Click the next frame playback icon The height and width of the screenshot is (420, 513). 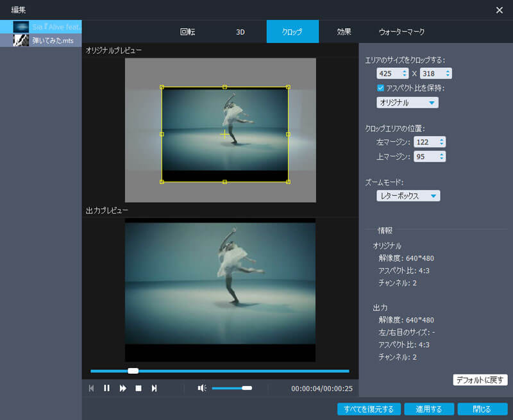click(x=154, y=388)
